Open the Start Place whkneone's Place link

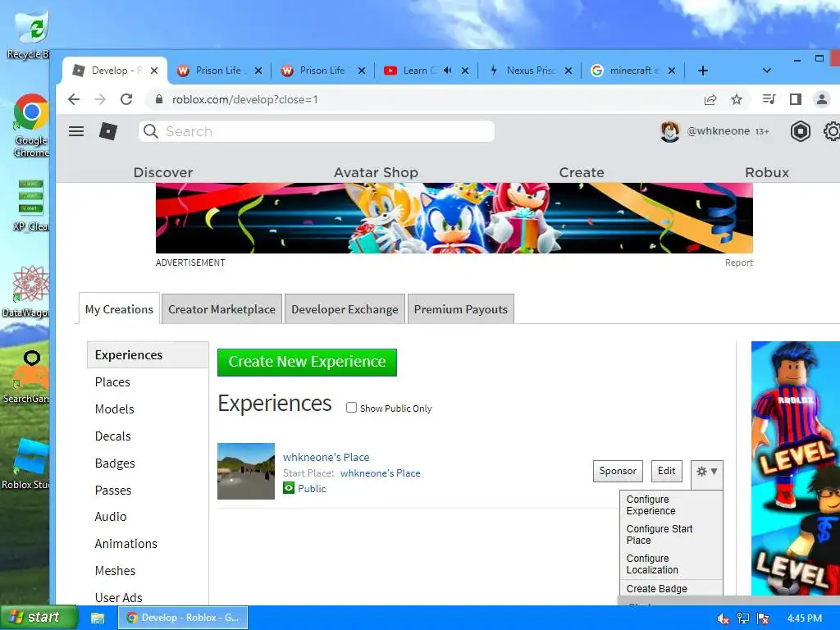(381, 473)
